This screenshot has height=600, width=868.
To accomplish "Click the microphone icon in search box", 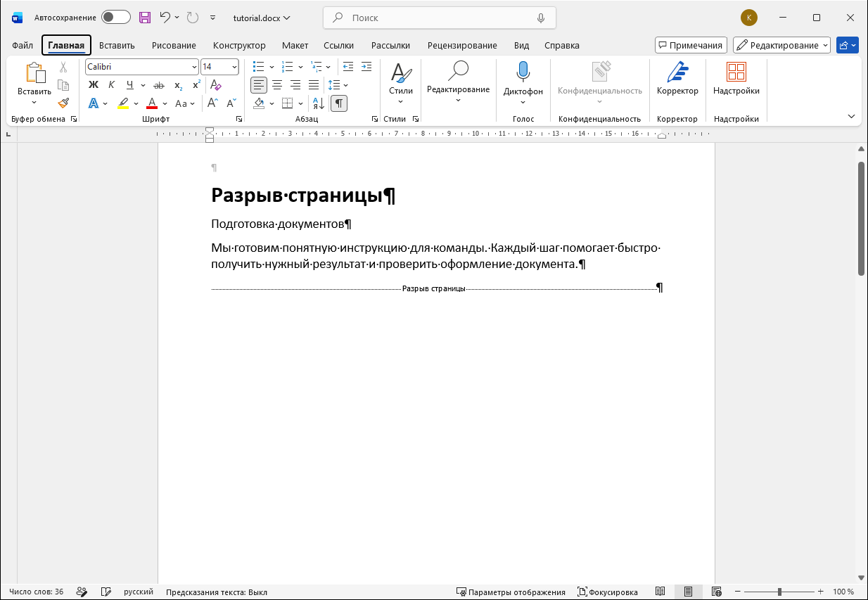I will click(541, 18).
